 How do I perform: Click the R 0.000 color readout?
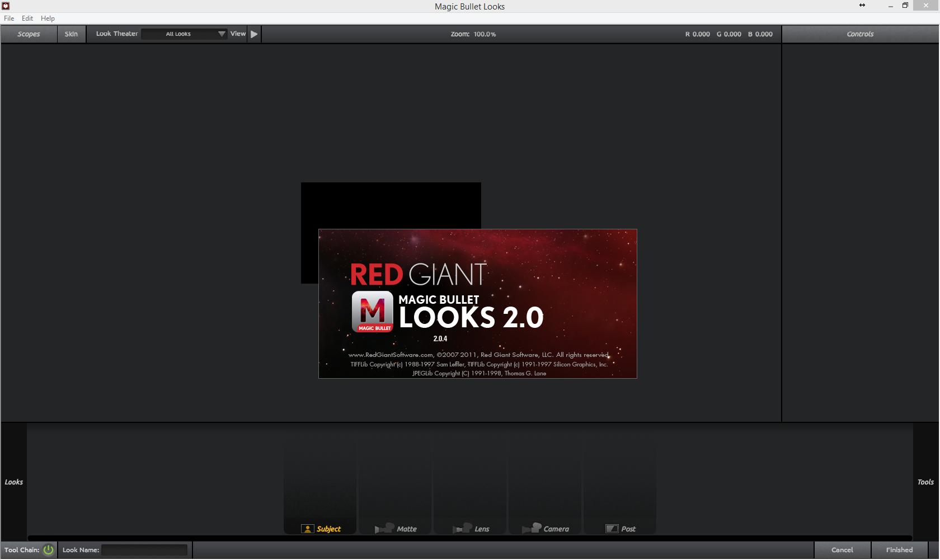697,34
